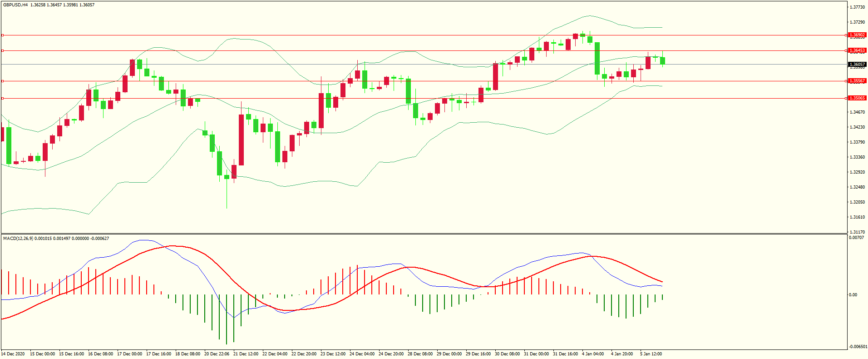Click the 4 Jan 04:00 time label
This screenshot has width=868, height=359.
593,354
